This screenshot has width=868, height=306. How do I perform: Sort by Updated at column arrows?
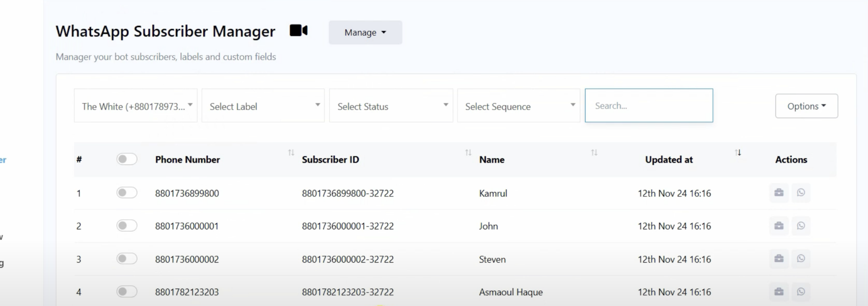point(738,152)
